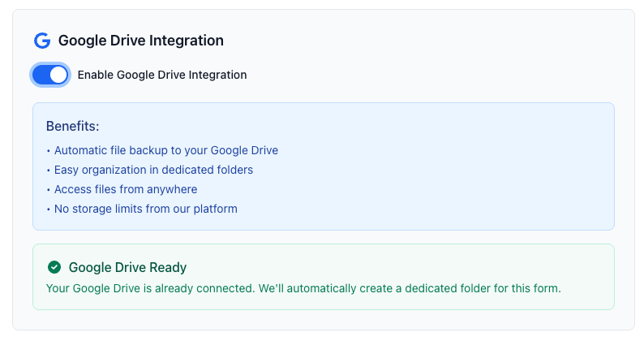This screenshot has height=341, width=644.
Task: Click the Google G logo icon
Action: (x=42, y=41)
